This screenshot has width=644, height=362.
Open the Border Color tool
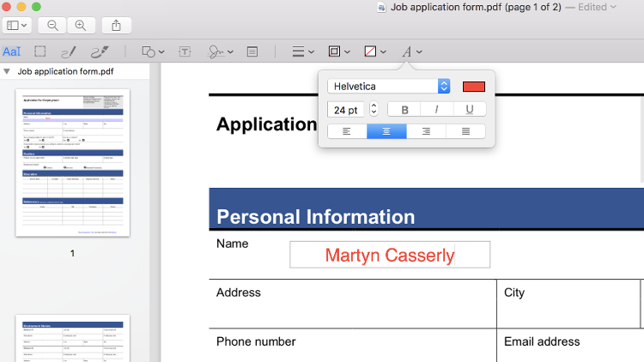click(334, 51)
